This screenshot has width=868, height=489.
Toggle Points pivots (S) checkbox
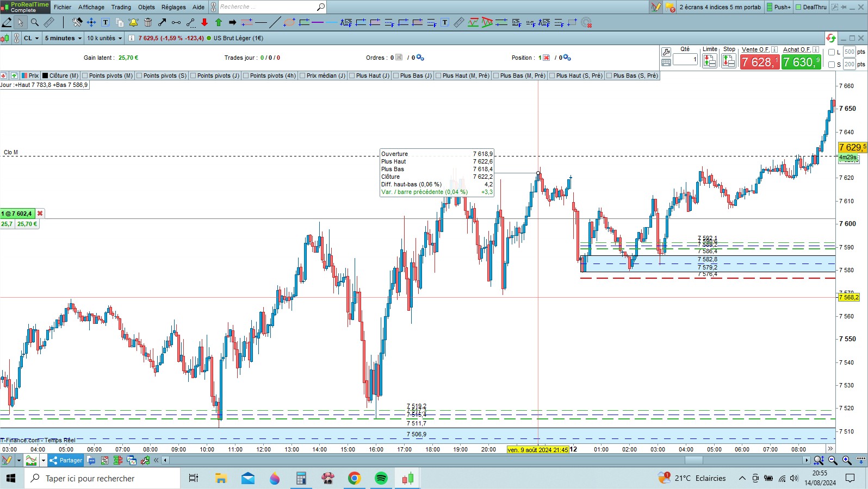point(139,76)
